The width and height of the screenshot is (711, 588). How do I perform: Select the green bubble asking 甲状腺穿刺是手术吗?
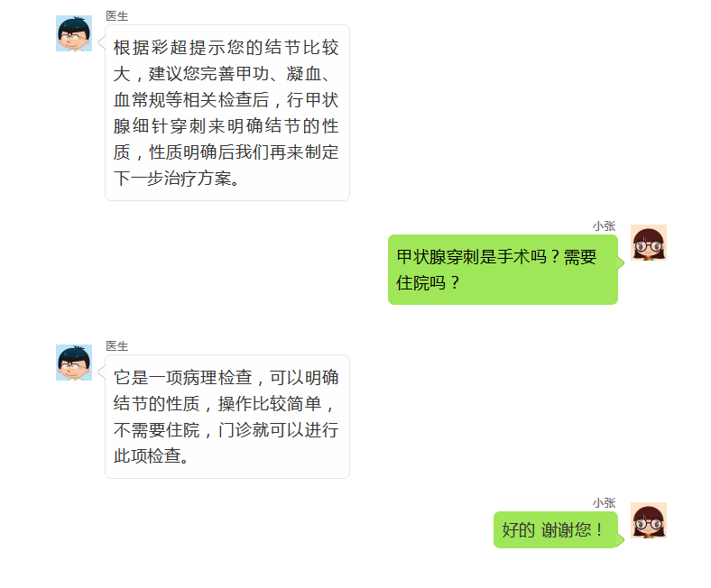click(503, 270)
